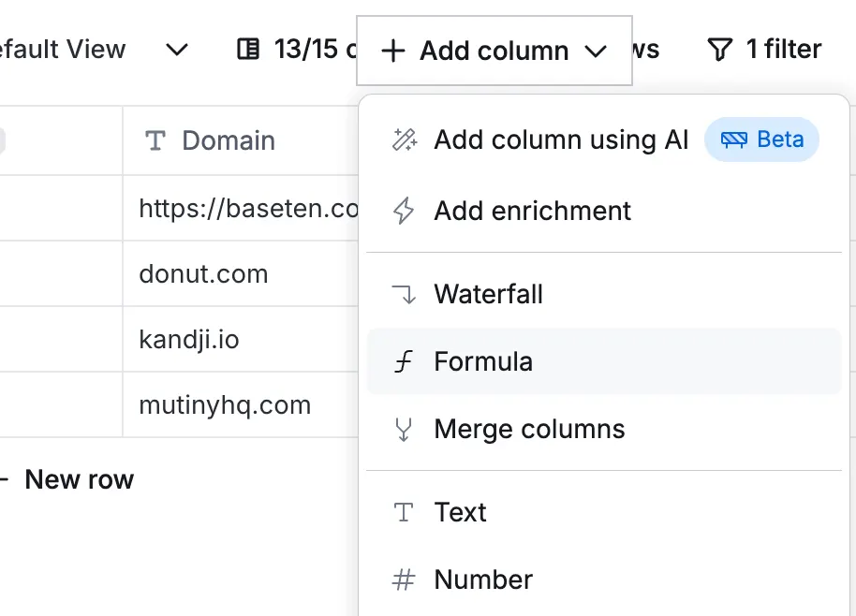Pick the Formula column option
Screen dimensions: 856x616
(x=604, y=361)
